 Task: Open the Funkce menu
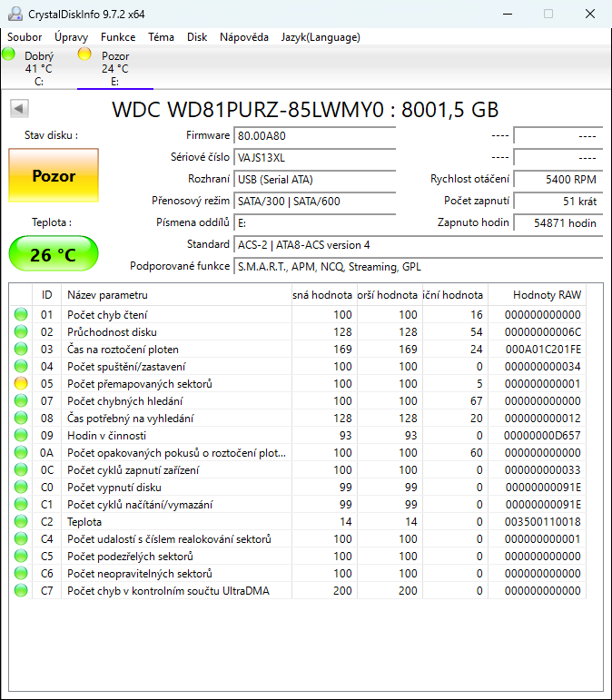(x=118, y=37)
